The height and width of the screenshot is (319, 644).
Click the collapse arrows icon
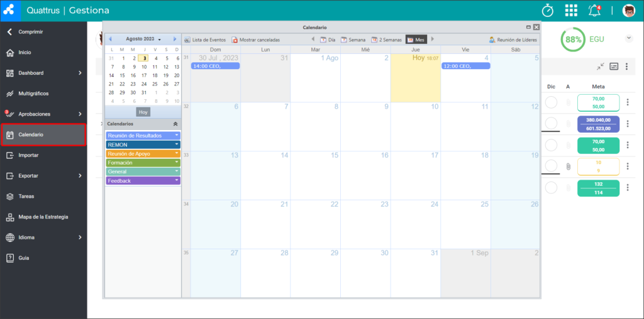[x=601, y=66]
